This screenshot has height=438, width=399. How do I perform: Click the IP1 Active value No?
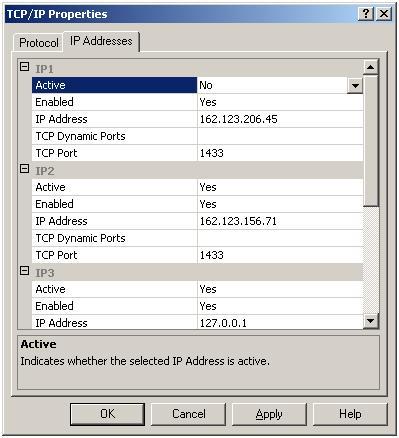point(206,85)
